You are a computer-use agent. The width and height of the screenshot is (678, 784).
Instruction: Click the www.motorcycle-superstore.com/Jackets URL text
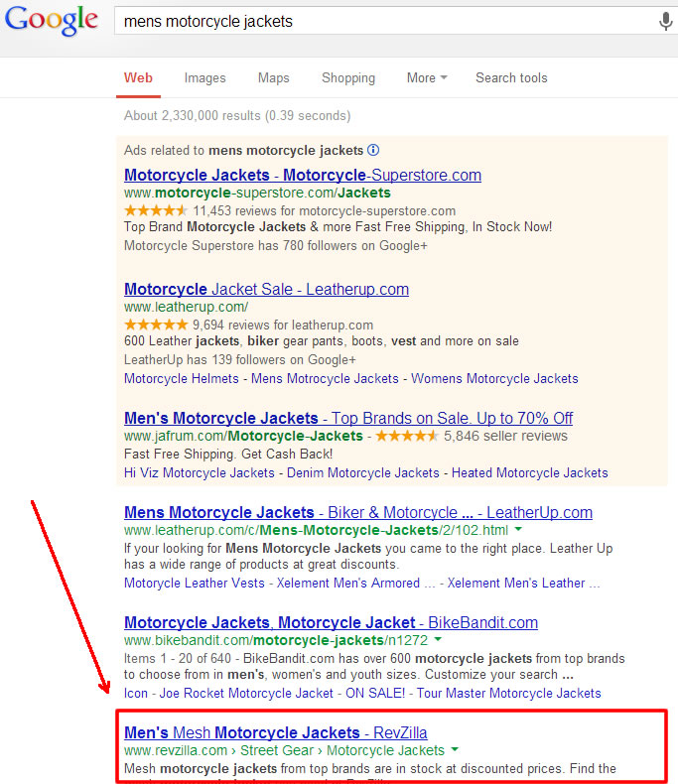pos(257,193)
